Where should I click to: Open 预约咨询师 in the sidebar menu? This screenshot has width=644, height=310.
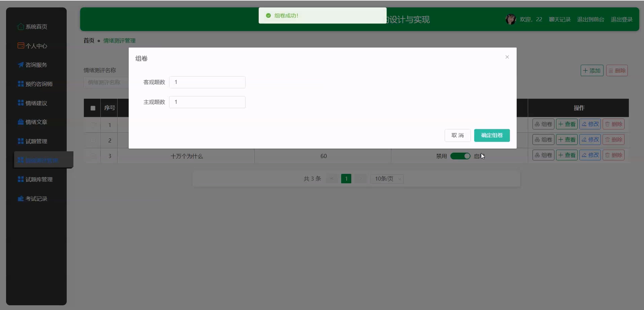tap(39, 84)
